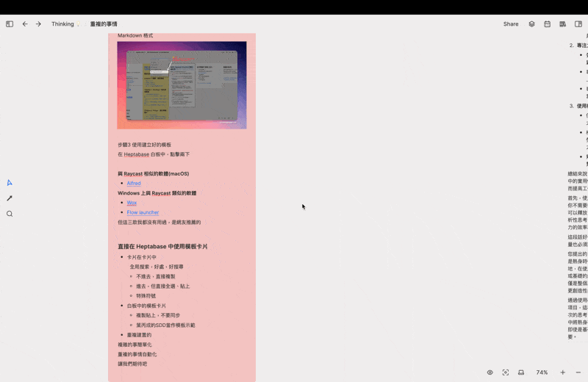
Task: Click the line 讓我們期待吧
Action: (132, 364)
